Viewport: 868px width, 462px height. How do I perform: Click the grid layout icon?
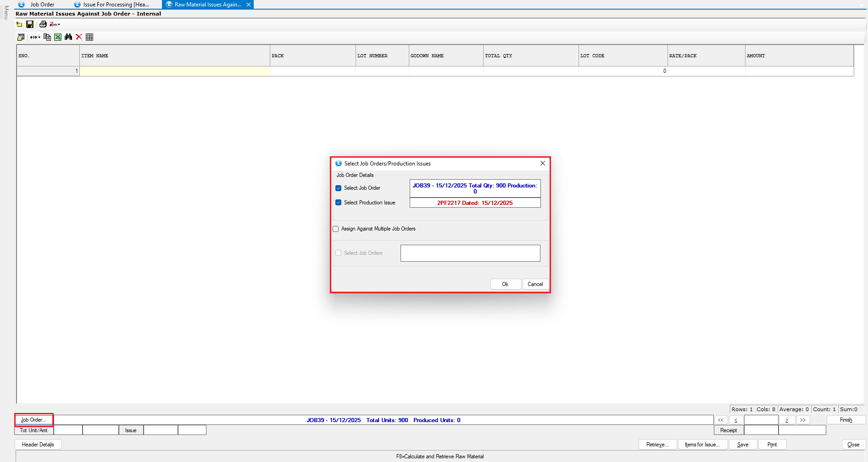click(x=89, y=37)
